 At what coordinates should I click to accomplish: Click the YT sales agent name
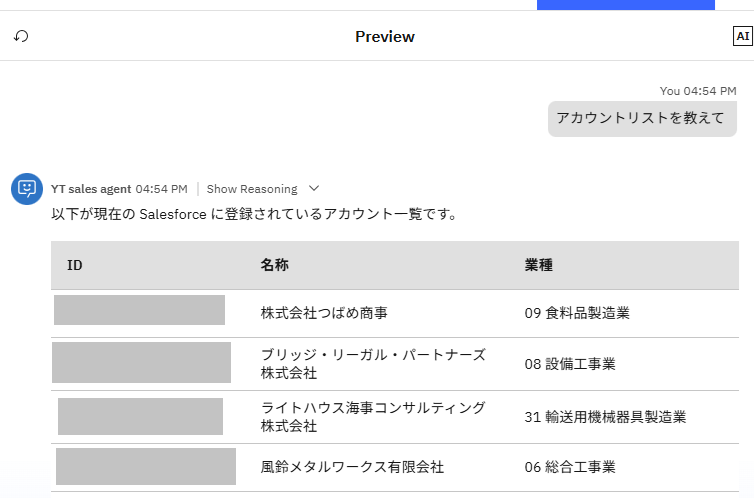point(91,189)
